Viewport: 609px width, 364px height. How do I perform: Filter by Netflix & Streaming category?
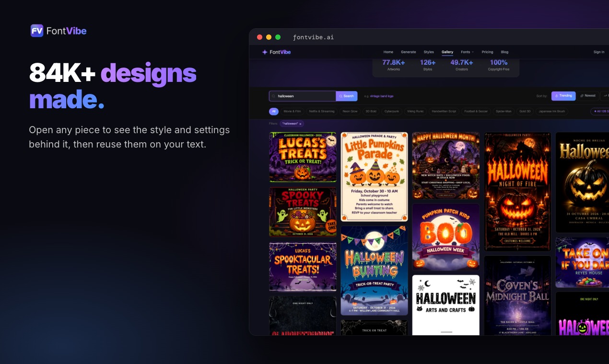(321, 112)
